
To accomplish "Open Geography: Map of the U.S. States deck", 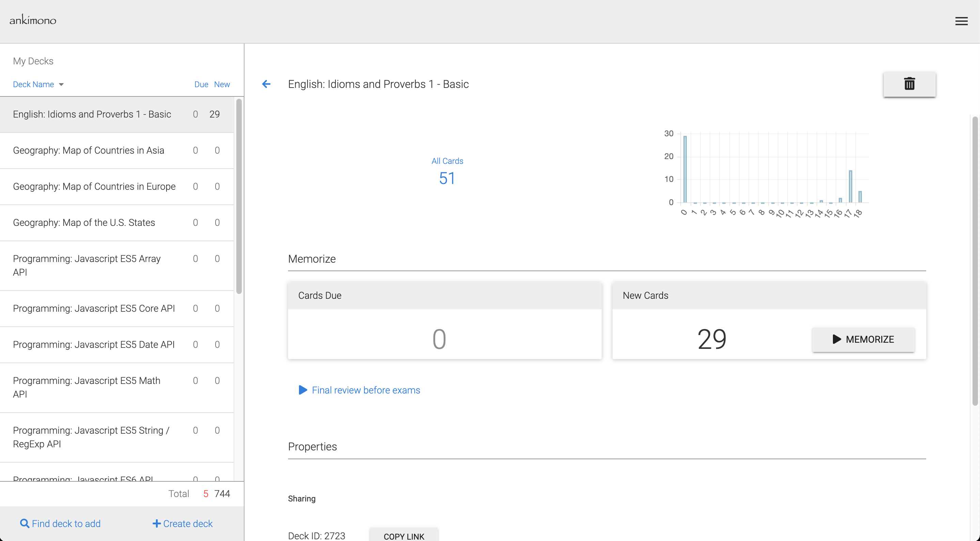I will tap(84, 223).
